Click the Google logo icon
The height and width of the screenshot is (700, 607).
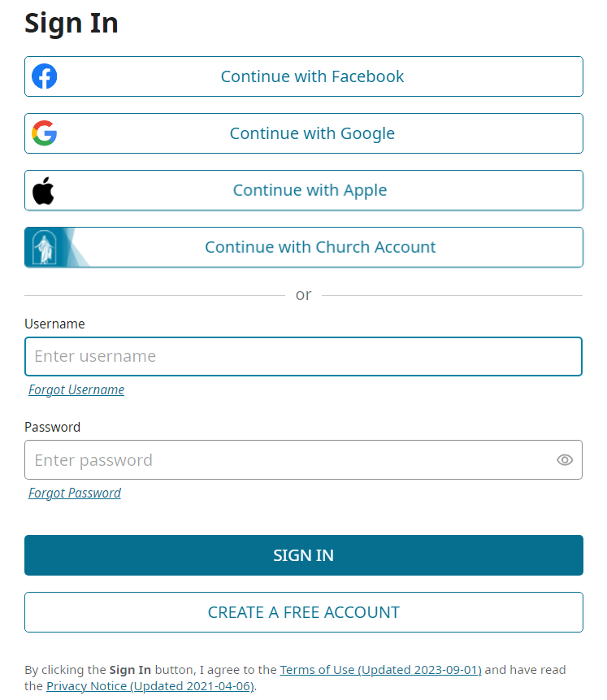45,133
